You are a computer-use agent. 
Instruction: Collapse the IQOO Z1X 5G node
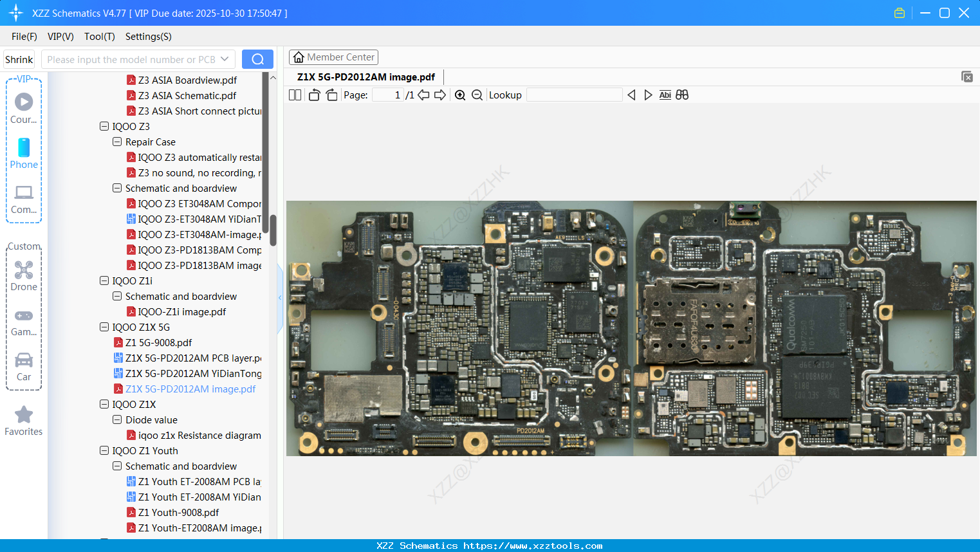coord(104,327)
